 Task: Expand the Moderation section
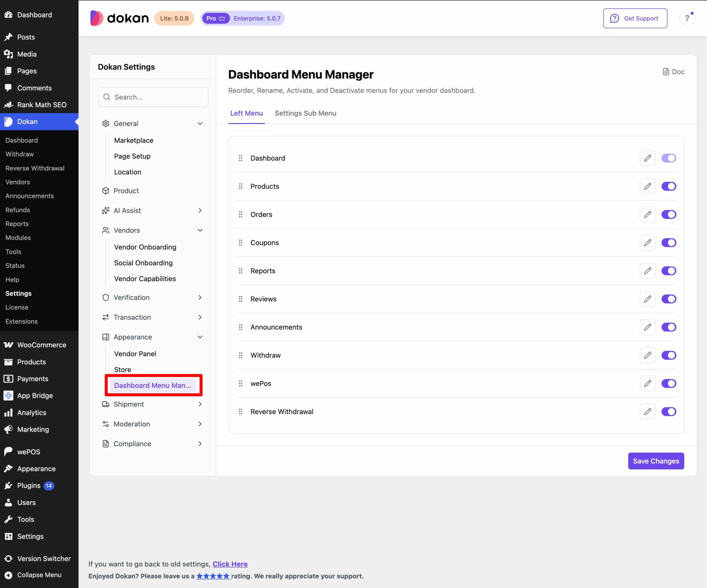(x=153, y=424)
